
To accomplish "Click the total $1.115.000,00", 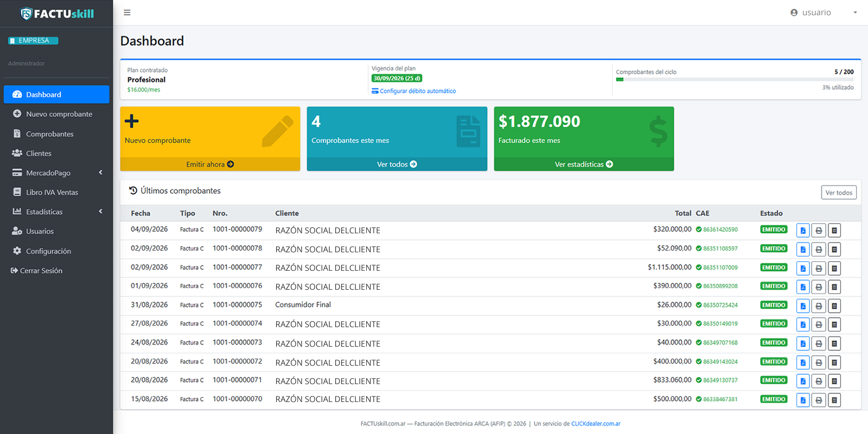I will pos(669,267).
